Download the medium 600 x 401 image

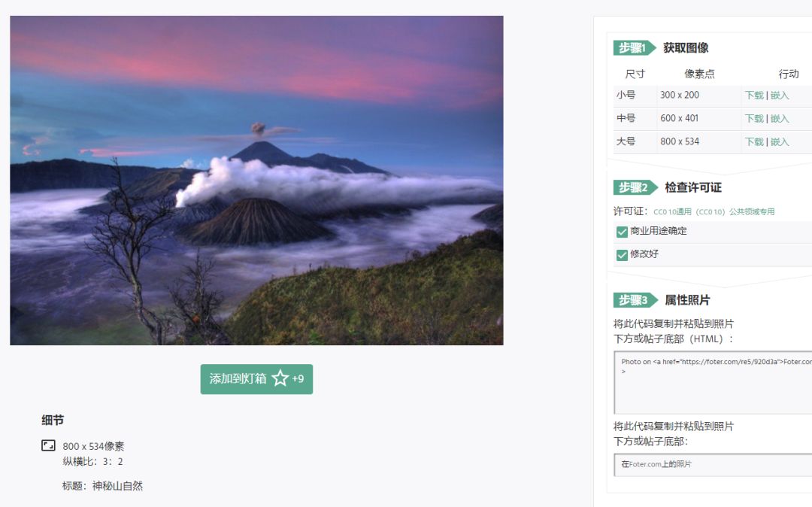pyautogui.click(x=754, y=119)
